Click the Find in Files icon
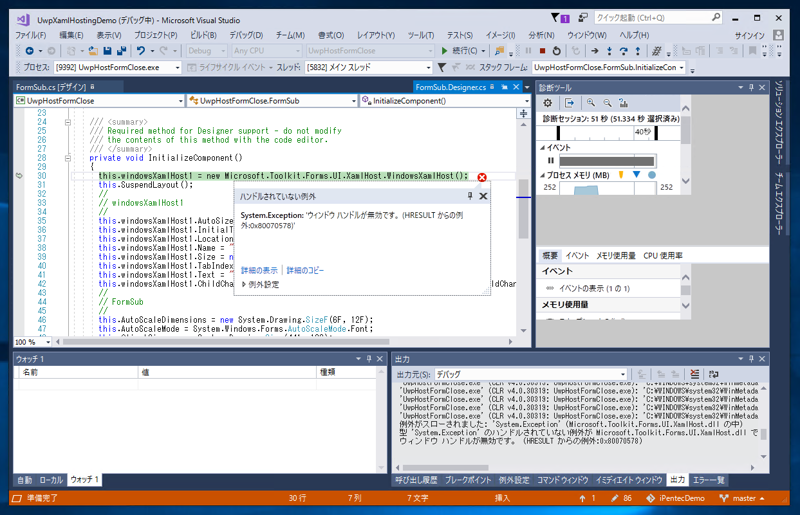The width and height of the screenshot is (800, 515). (499, 51)
